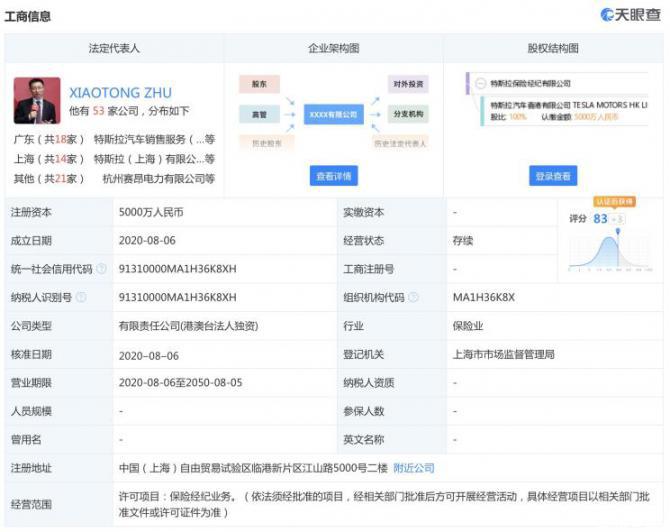670x532 pixels.
Task: Click the 登录查看 button under equity structure
Action: pos(553,176)
